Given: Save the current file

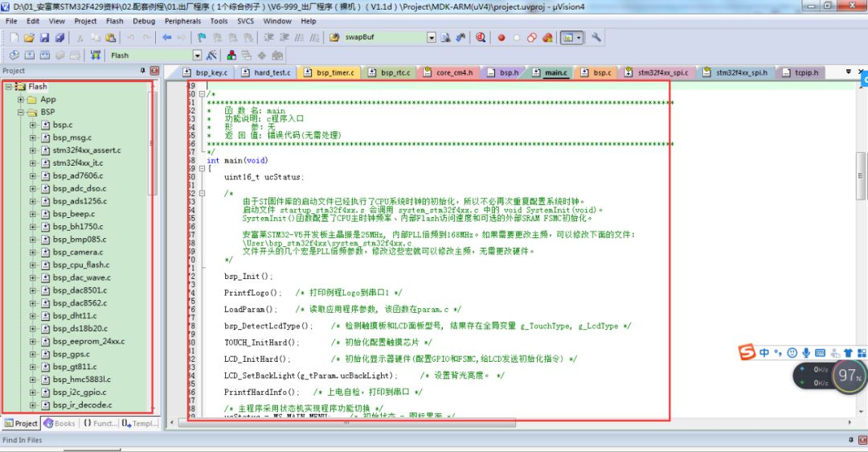Looking at the screenshot, I should click(x=44, y=38).
